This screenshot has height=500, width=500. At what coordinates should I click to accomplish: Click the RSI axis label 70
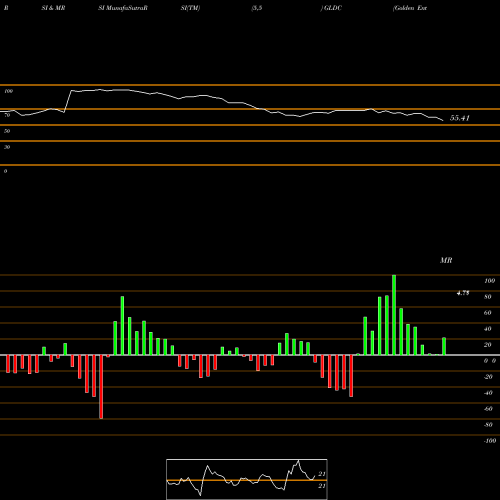(x=7, y=115)
